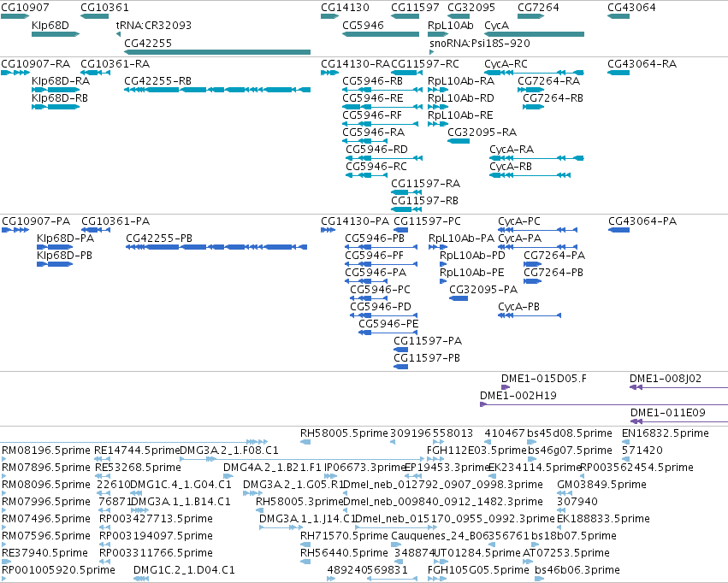The image size is (728, 583).
Task: Click the RP003427713.5prime EST label
Action: 156,518
